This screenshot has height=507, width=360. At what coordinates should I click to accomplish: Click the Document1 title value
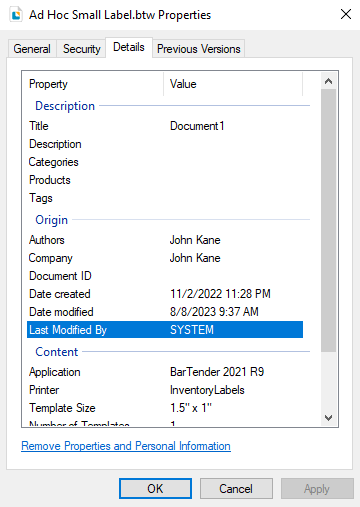pos(197,126)
